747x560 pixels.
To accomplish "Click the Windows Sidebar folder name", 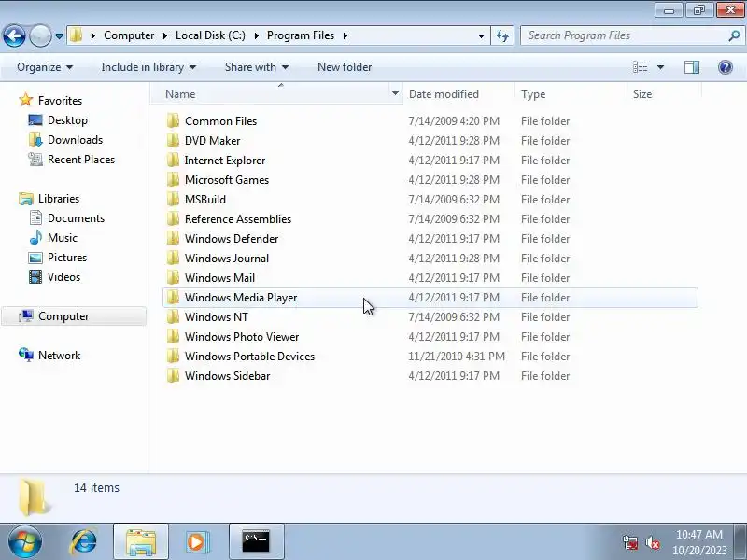I will pyautogui.click(x=227, y=376).
